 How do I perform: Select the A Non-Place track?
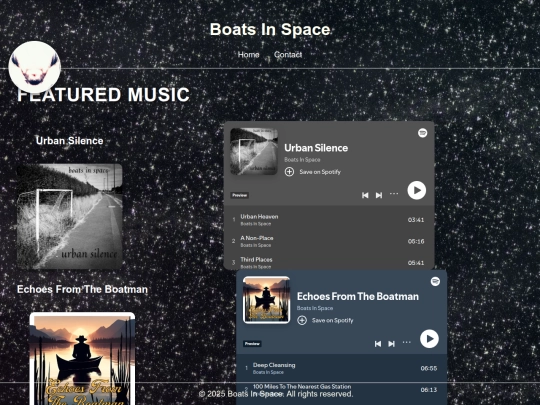[329, 241]
